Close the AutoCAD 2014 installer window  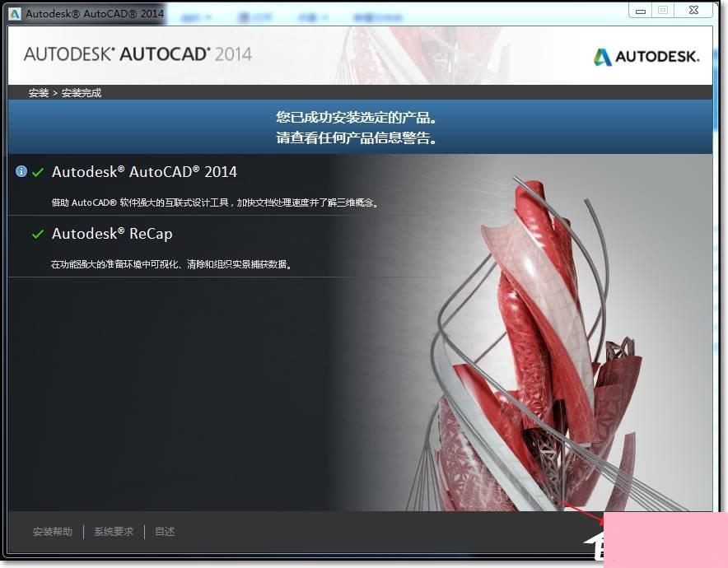[693, 10]
